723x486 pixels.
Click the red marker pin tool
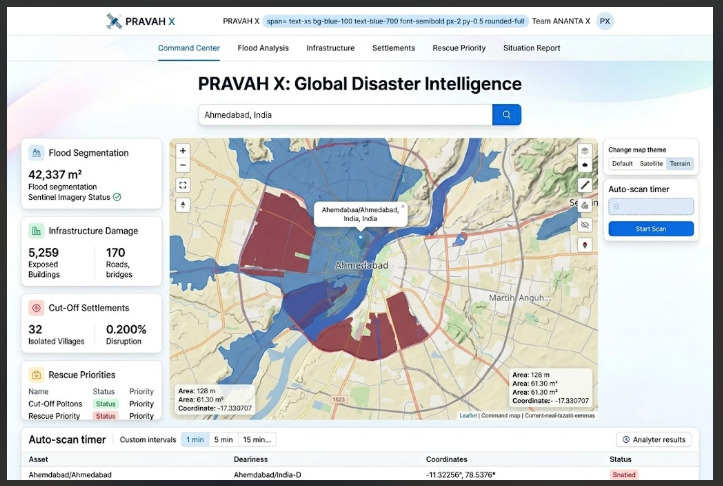[x=585, y=245]
